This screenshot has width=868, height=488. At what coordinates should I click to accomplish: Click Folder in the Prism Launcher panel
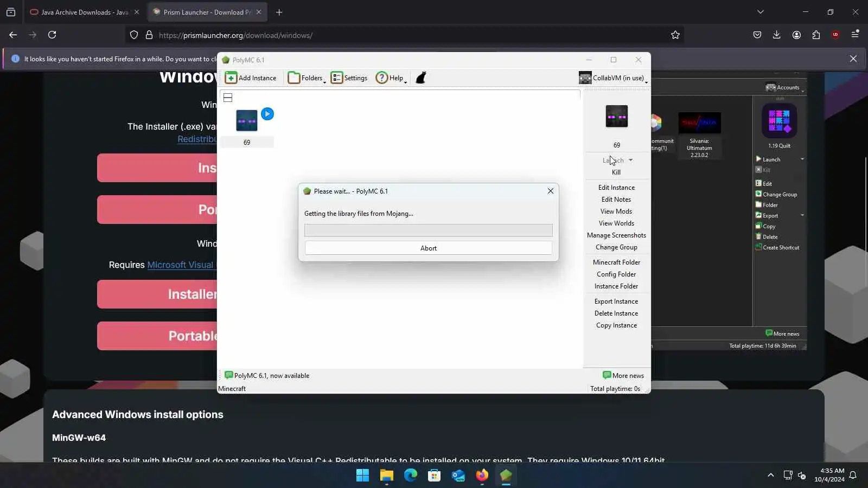point(767,205)
